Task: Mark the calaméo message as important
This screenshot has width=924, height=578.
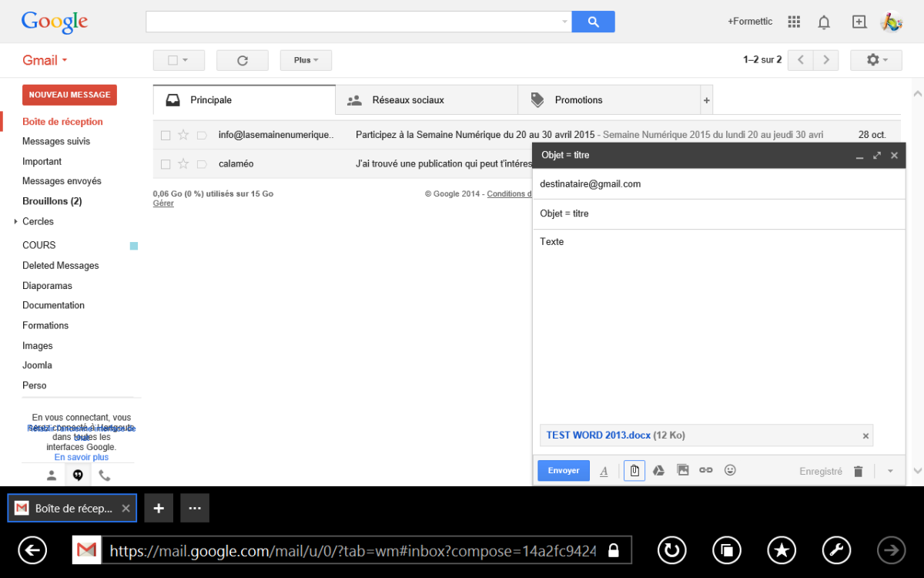Action: (202, 164)
